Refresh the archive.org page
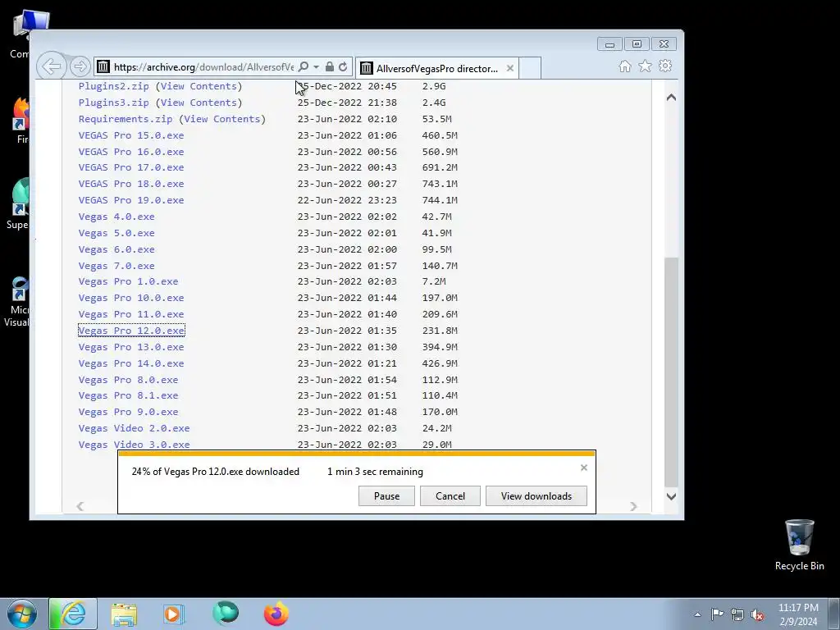Screen dimensions: 840x630 (343, 66)
